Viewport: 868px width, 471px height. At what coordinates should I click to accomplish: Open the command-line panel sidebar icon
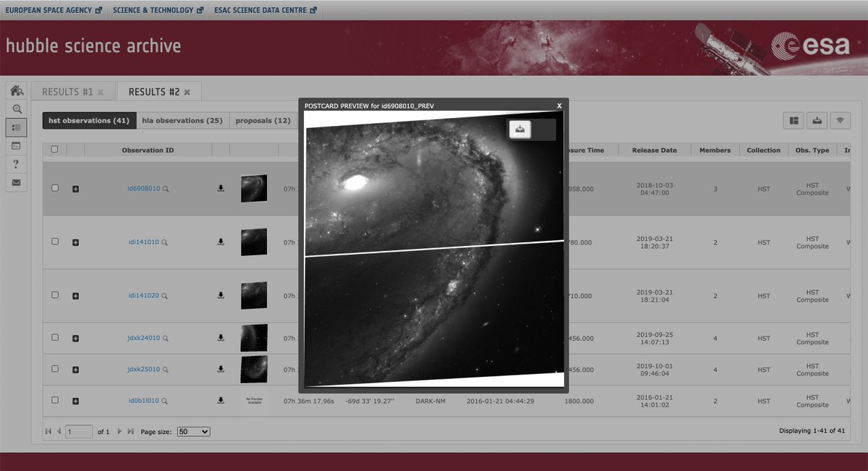tap(16, 146)
